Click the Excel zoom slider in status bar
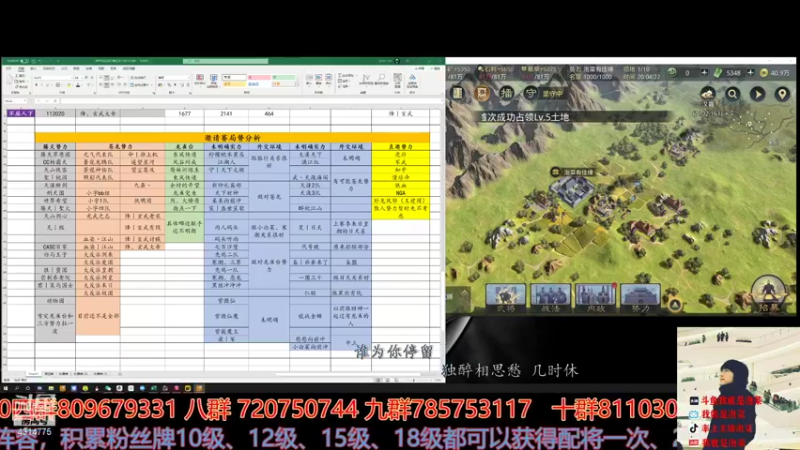 click(x=412, y=380)
